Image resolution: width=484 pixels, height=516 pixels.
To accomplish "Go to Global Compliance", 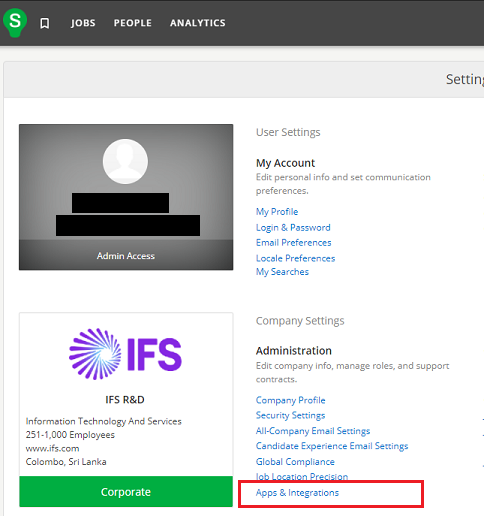I will pyautogui.click(x=295, y=462).
